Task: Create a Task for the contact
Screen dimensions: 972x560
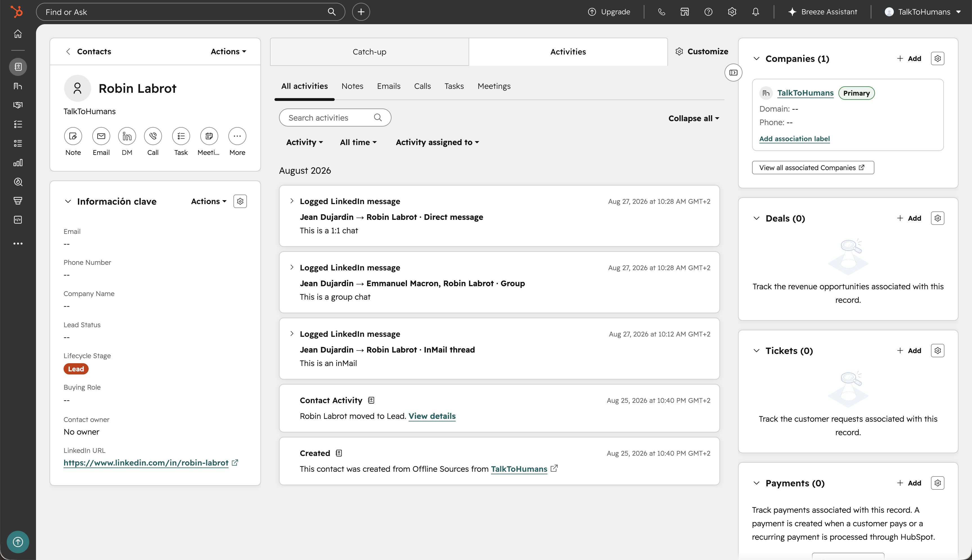Action: tap(181, 136)
